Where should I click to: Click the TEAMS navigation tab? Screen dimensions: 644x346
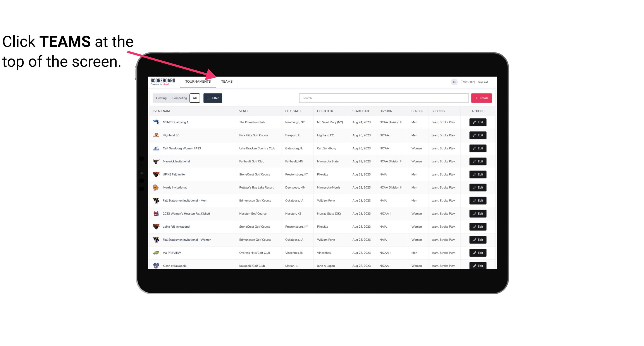point(226,81)
